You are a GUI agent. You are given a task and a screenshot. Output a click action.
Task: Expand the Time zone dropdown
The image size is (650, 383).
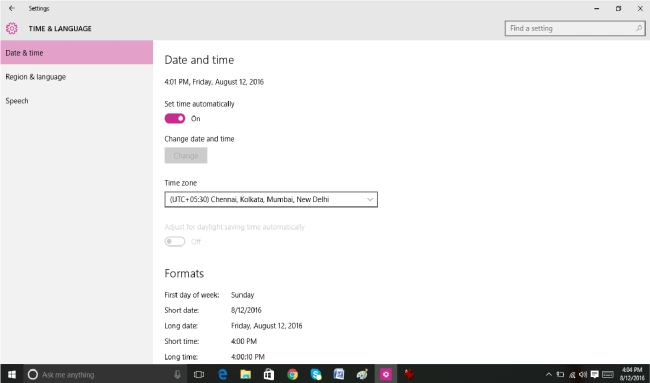coord(271,199)
